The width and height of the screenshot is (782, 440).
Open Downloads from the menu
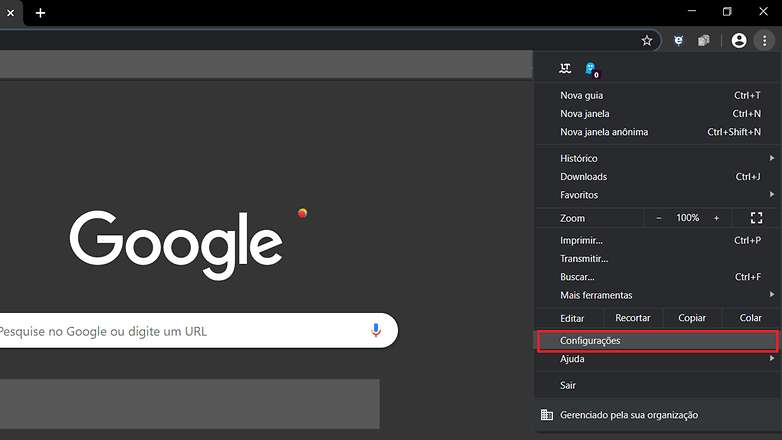pos(657,177)
